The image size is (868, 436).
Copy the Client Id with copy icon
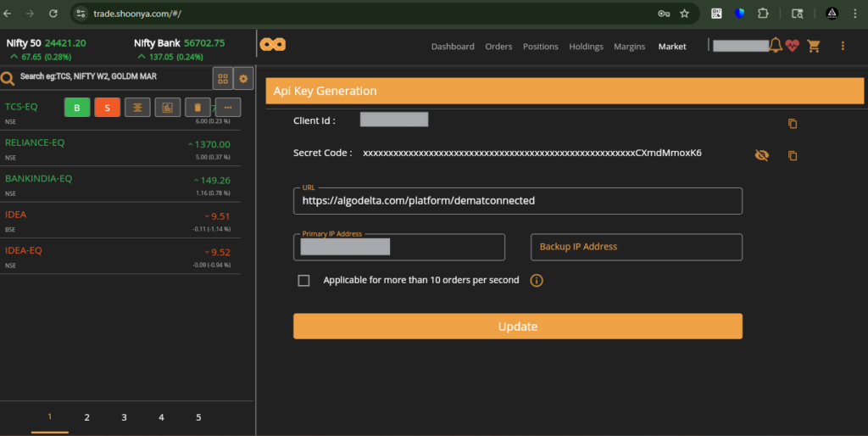pyautogui.click(x=793, y=124)
